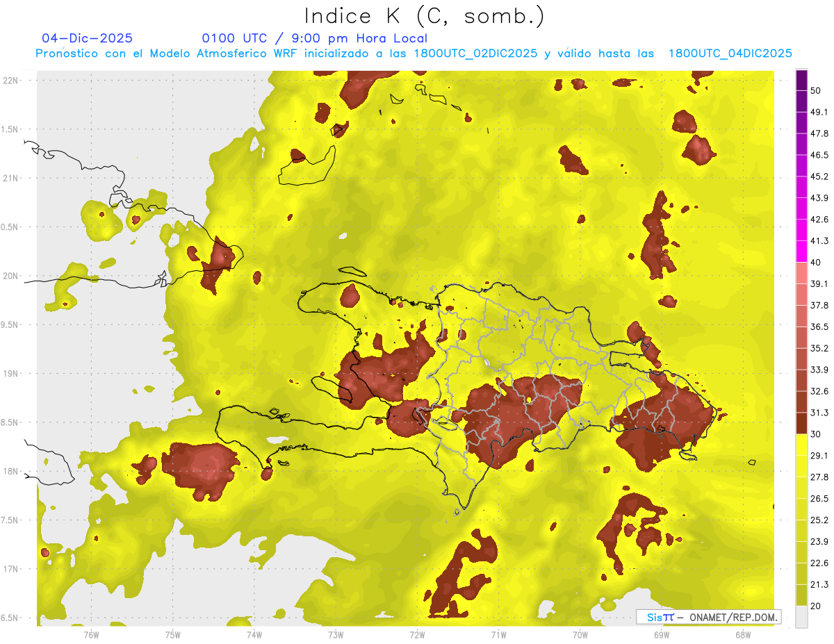Click the color bar label '35.2'

(819, 348)
